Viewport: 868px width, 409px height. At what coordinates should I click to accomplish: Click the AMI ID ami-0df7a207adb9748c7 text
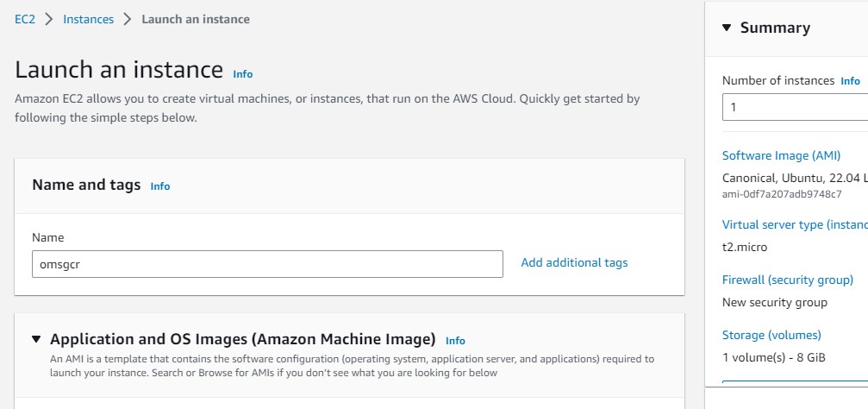tap(781, 194)
